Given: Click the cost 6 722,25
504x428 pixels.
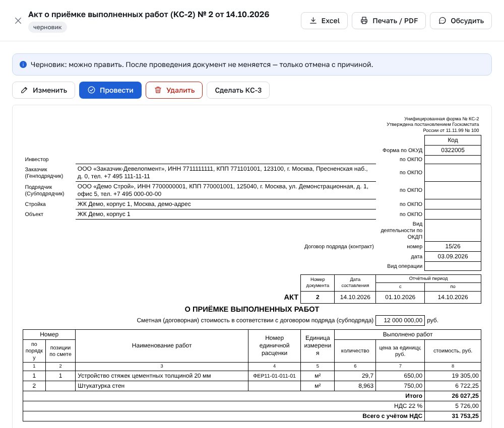Looking at the screenshot, I should (x=453, y=386).
